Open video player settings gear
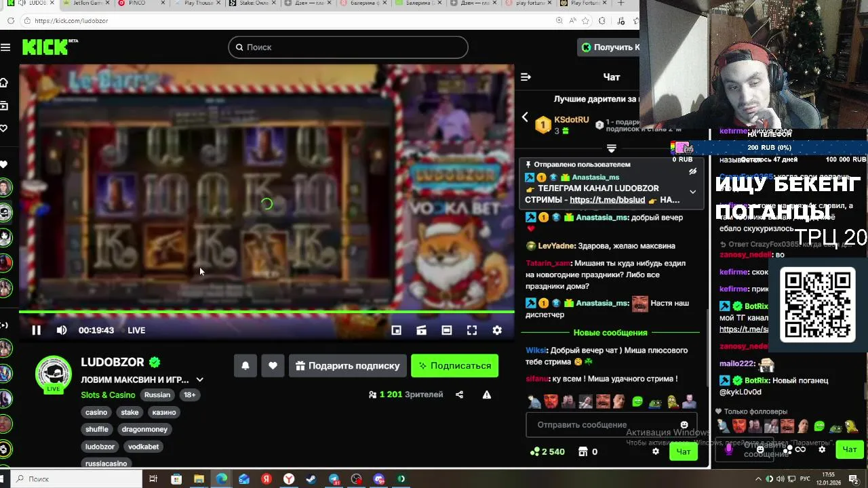Screen dimensions: 868x488 point(497,330)
